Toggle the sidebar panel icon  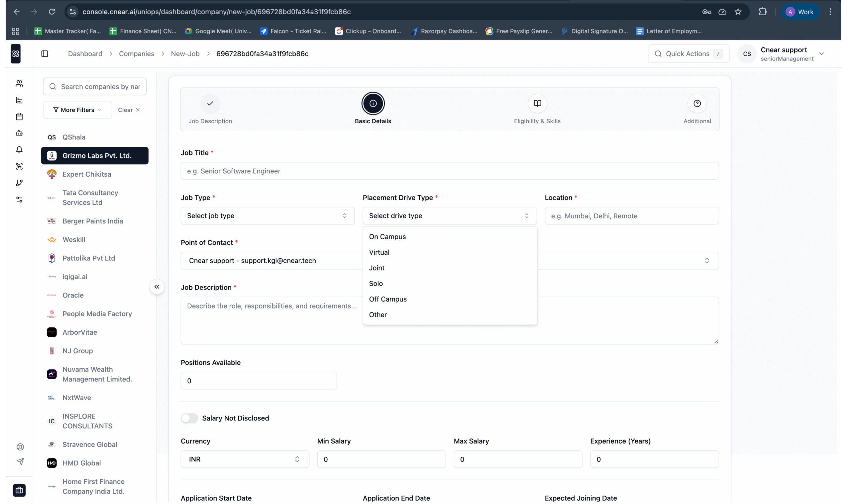click(x=45, y=54)
